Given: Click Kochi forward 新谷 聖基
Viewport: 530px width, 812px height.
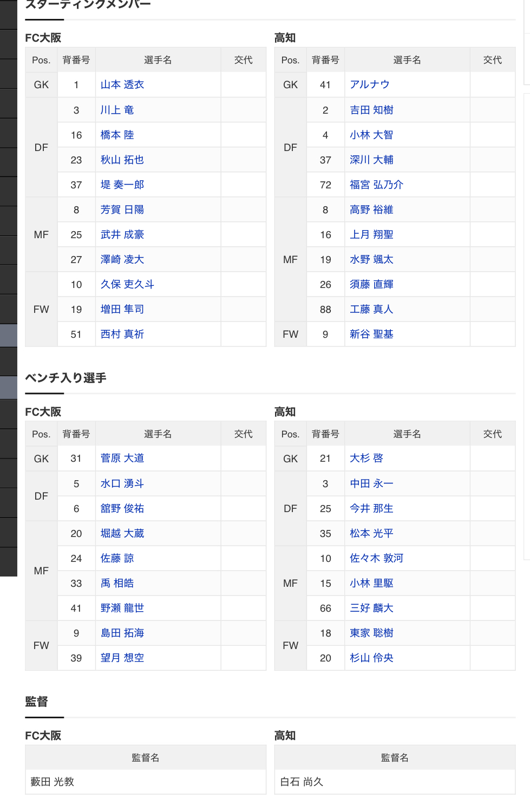Looking at the screenshot, I should (371, 334).
